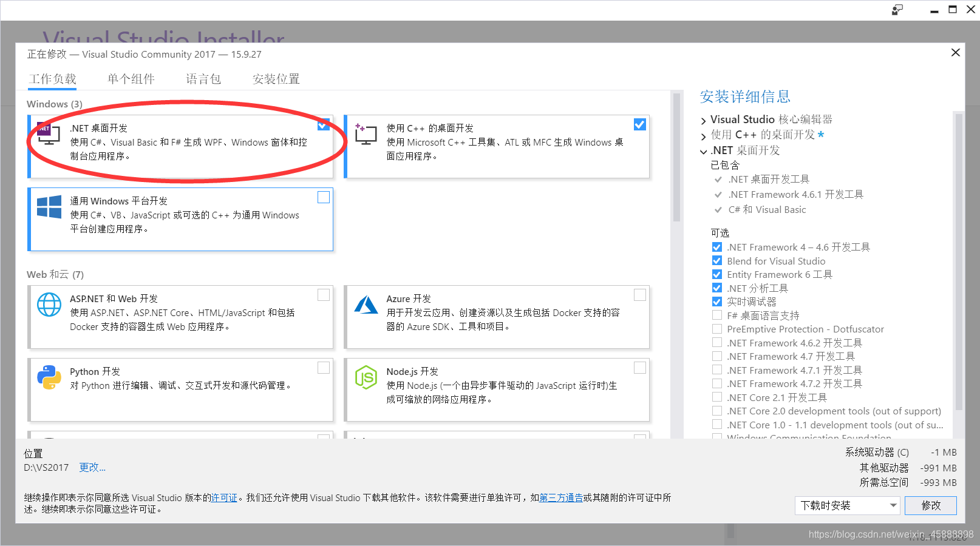
Task: Check the Azure development workload checkbox
Action: [640, 295]
